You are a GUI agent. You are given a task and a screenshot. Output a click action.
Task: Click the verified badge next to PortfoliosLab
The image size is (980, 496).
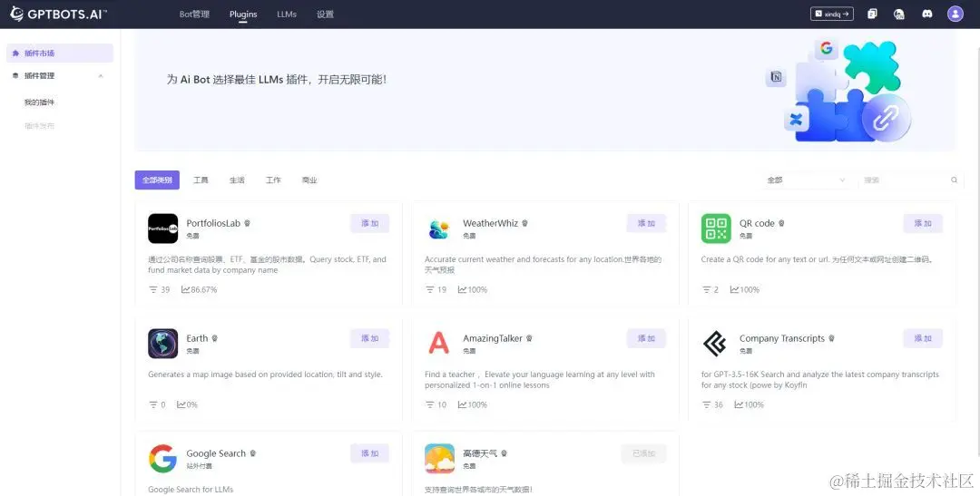[x=248, y=223]
